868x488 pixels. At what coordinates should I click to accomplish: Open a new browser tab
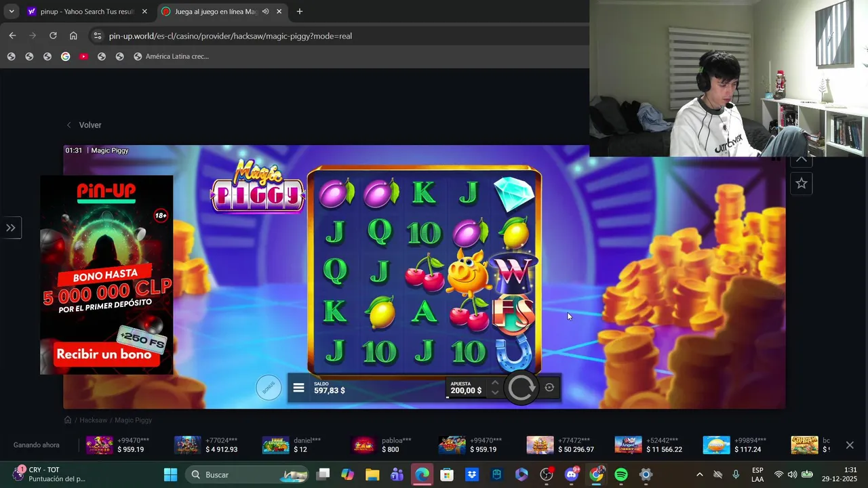tap(299, 12)
